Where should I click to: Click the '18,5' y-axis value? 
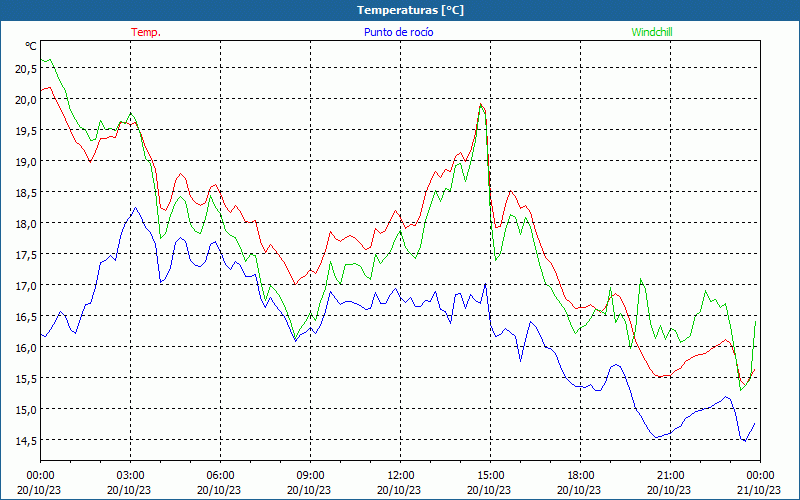point(26,193)
